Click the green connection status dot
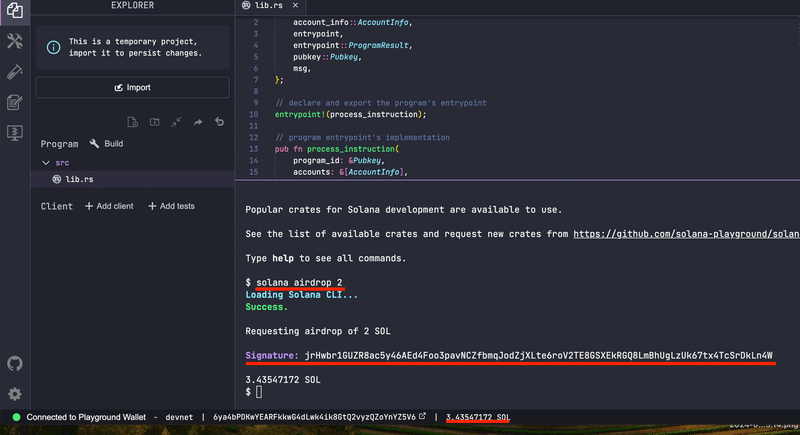 point(16,417)
